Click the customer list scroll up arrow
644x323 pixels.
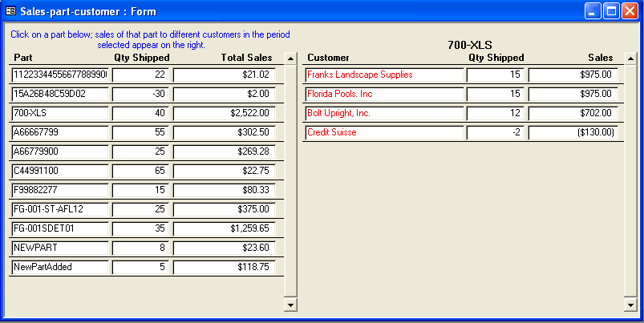[630, 59]
